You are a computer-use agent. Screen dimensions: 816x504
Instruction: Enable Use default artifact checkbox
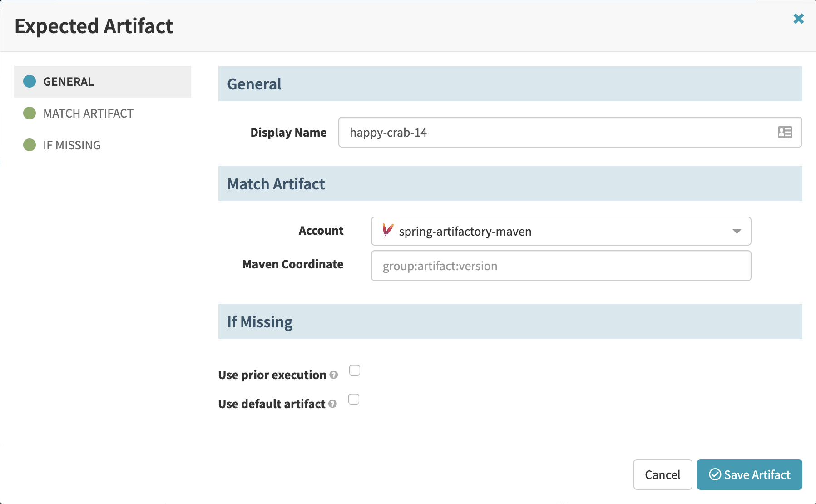pos(354,399)
